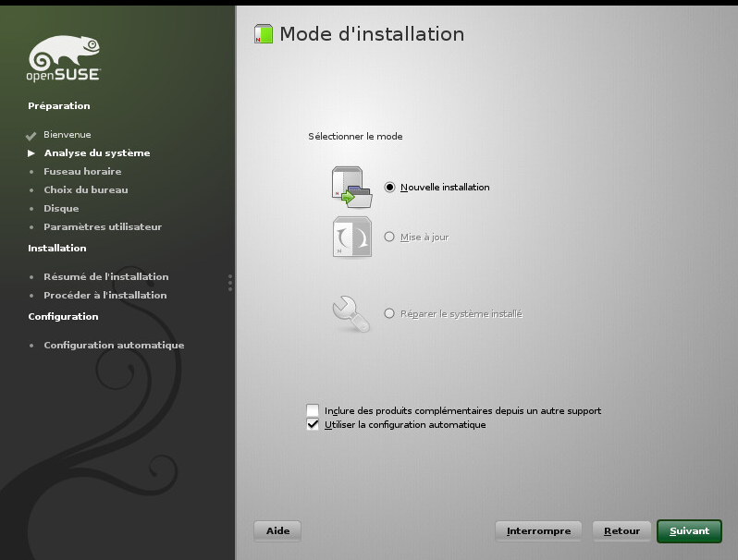
Task: Go back with Retour button
Action: [621, 530]
